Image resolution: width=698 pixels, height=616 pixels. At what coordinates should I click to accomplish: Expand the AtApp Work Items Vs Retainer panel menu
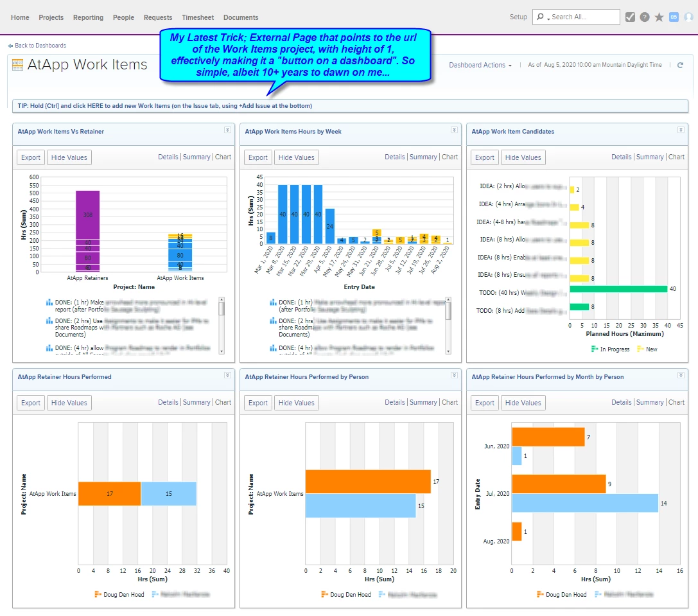(x=227, y=130)
